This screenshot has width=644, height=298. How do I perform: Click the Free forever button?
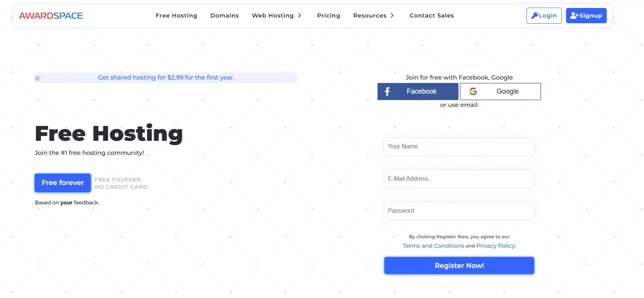click(x=63, y=183)
